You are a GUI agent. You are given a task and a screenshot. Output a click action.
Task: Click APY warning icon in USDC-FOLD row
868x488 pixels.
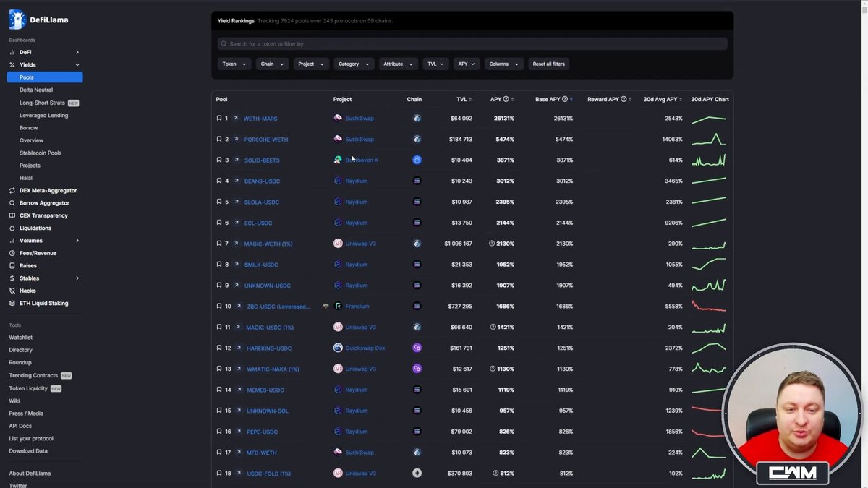[x=495, y=474]
